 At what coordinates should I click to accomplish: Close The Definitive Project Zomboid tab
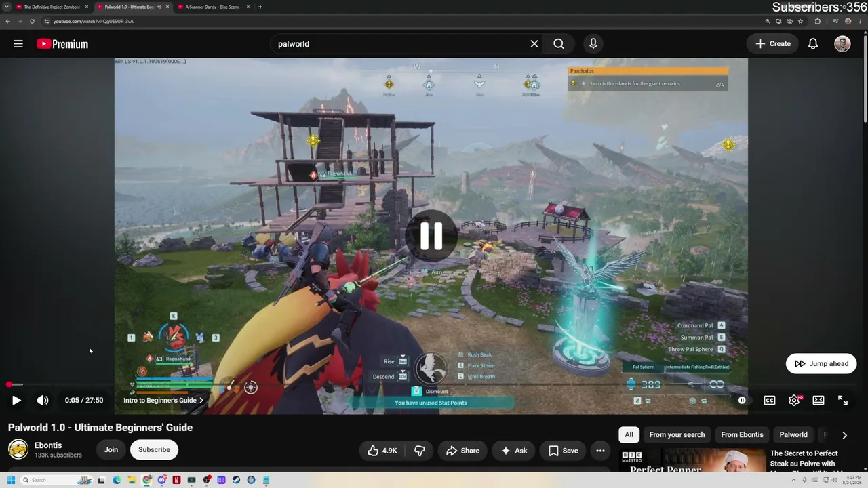pyautogui.click(x=87, y=7)
